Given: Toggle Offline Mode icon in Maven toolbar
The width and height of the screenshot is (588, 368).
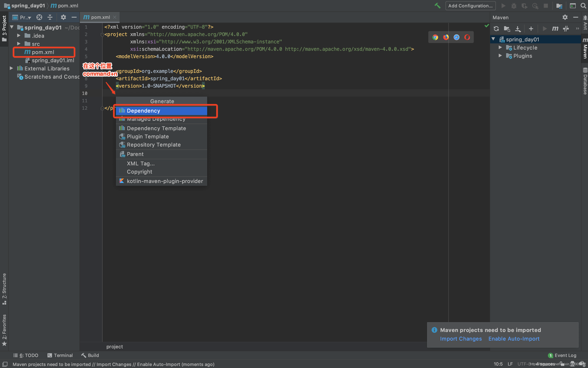Looking at the screenshot, I should point(566,29).
